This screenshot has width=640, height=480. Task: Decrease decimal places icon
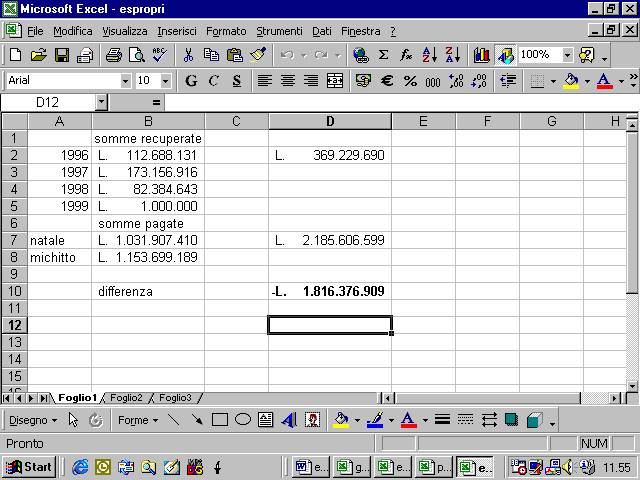[479, 81]
